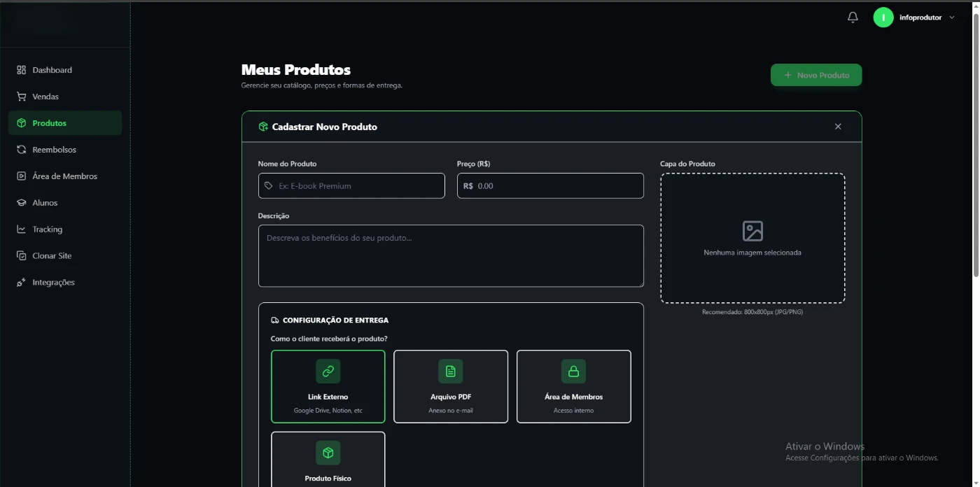The height and width of the screenshot is (487, 980).
Task: Go to Vendas in sidebar
Action: tap(45, 97)
